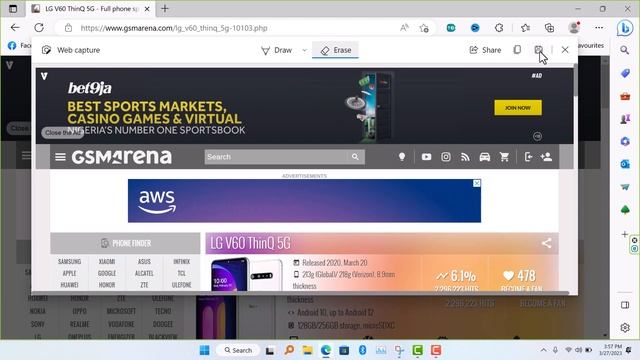
Task: Show hidden system tray icons
Action: 543,350
